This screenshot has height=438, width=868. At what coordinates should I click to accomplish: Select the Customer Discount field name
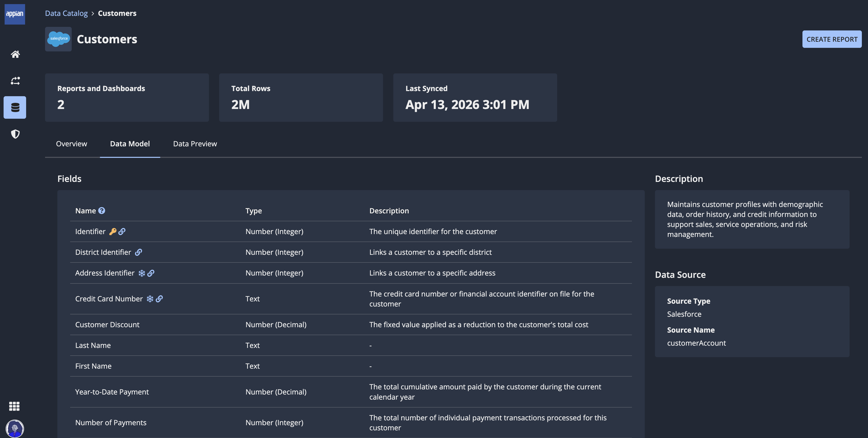coord(107,325)
